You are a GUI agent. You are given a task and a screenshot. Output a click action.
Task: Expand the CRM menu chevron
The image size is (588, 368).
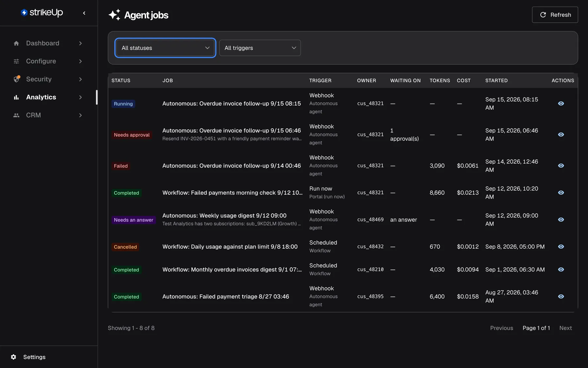[80, 115]
